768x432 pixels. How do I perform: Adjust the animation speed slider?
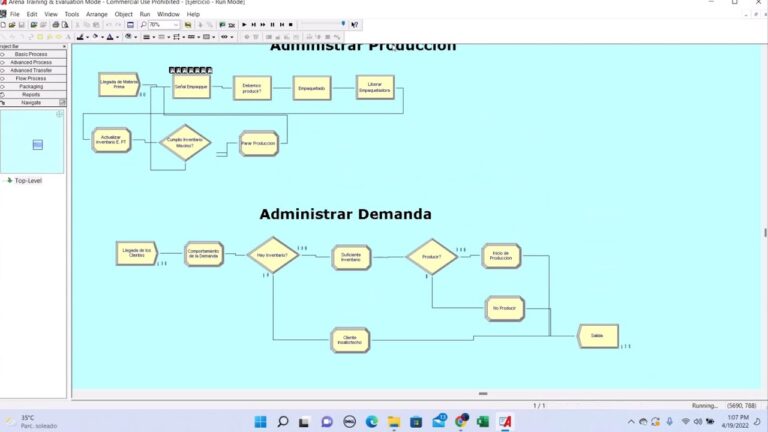(x=343, y=24)
